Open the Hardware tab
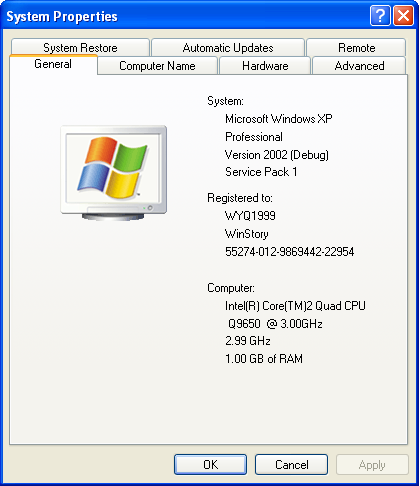Screen dimensions: 420x486 point(265,66)
